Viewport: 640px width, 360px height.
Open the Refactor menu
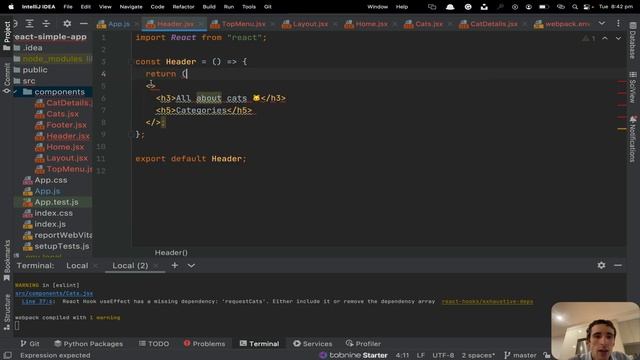(183, 7)
